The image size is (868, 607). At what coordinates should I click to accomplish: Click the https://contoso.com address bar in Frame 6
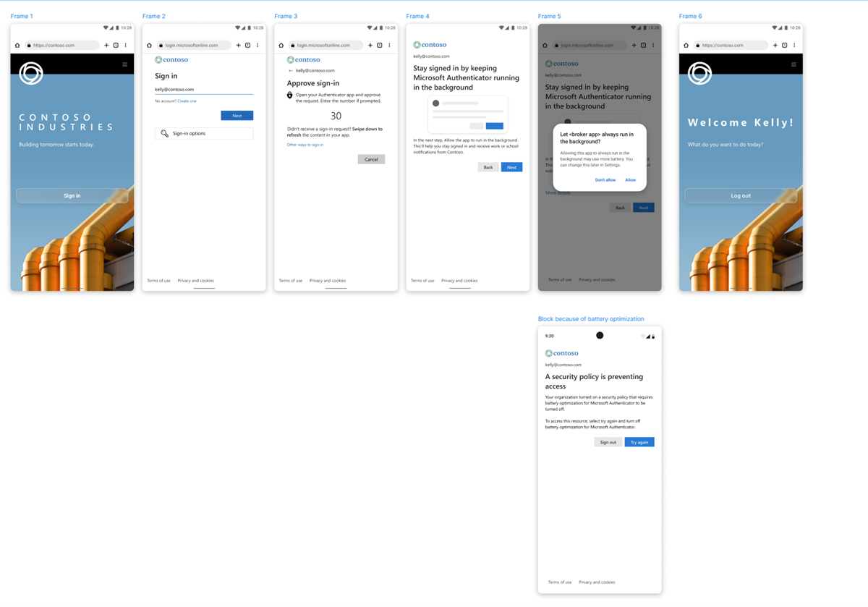click(730, 45)
